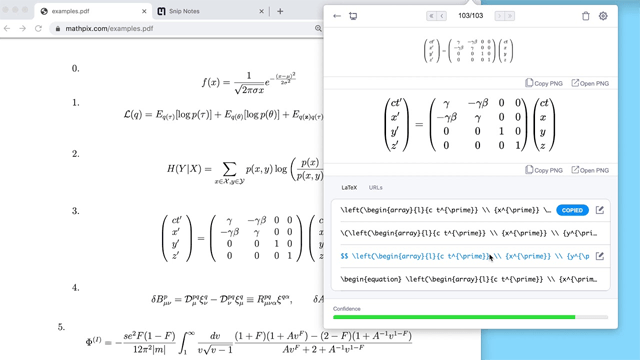The height and width of the screenshot is (360, 640).
Task: Click the blue COPIED button
Action: click(572, 210)
